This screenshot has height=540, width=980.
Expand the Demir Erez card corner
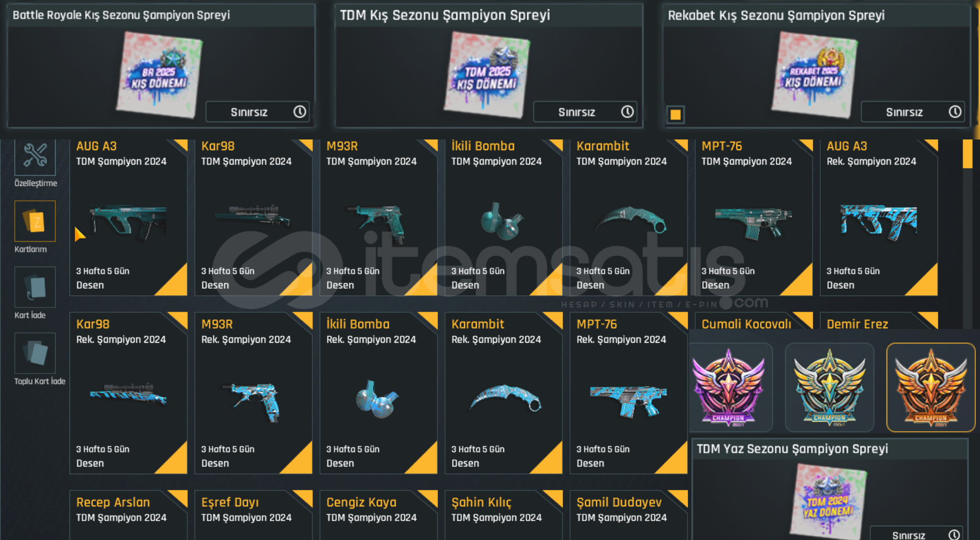click(928, 320)
